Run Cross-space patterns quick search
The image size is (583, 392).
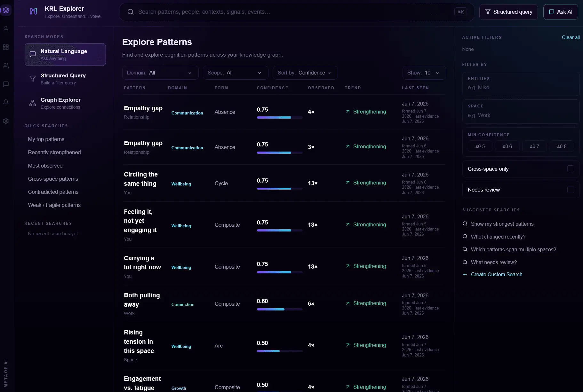53,179
